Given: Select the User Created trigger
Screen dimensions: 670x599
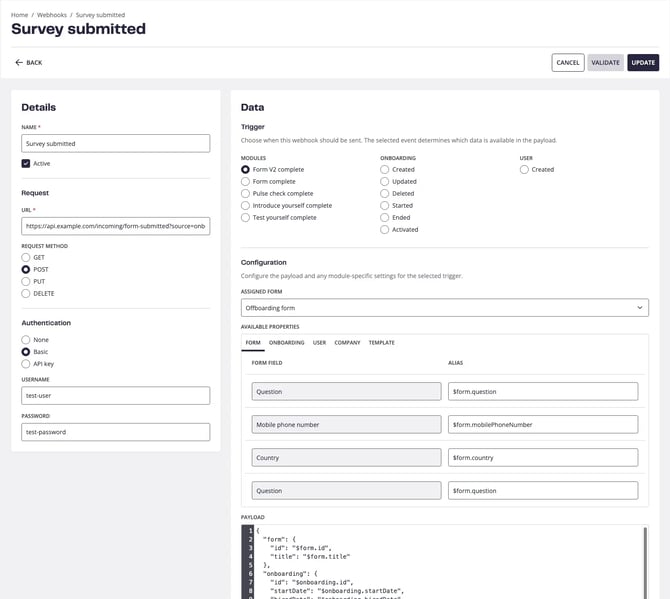Looking at the screenshot, I should coord(524,170).
